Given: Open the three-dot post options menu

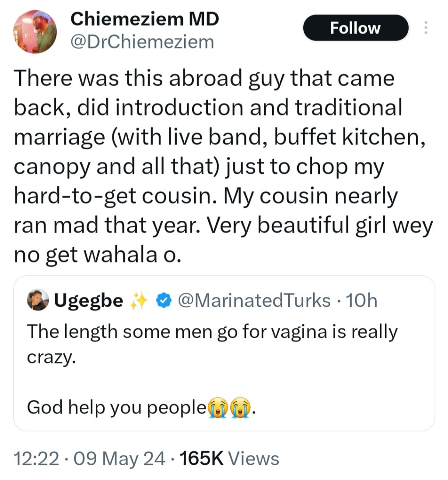Looking at the screenshot, I should (x=426, y=28).
